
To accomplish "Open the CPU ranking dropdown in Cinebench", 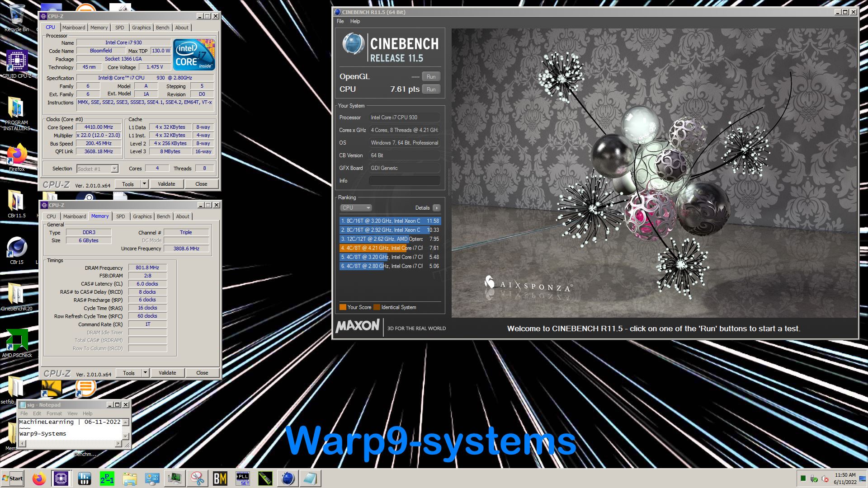I will point(355,208).
